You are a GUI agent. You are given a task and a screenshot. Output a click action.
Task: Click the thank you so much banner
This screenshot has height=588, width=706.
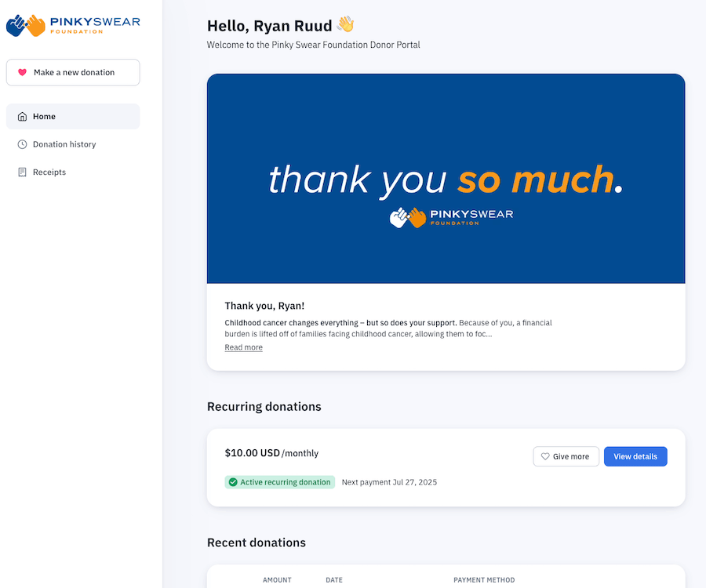[x=446, y=179]
